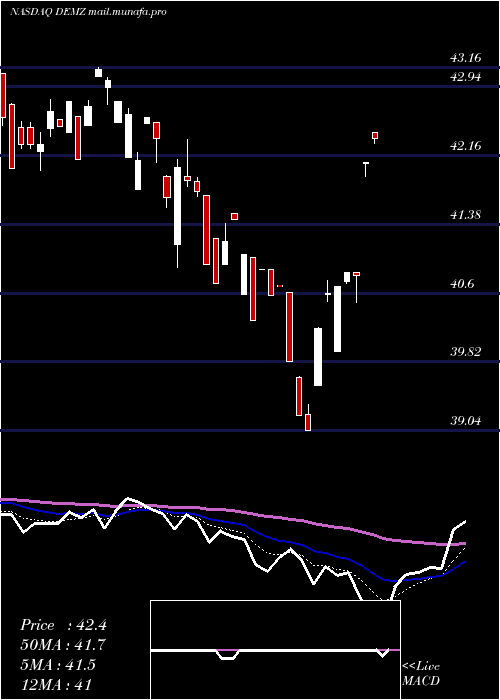Click the 43.16 price level label

tap(466, 58)
